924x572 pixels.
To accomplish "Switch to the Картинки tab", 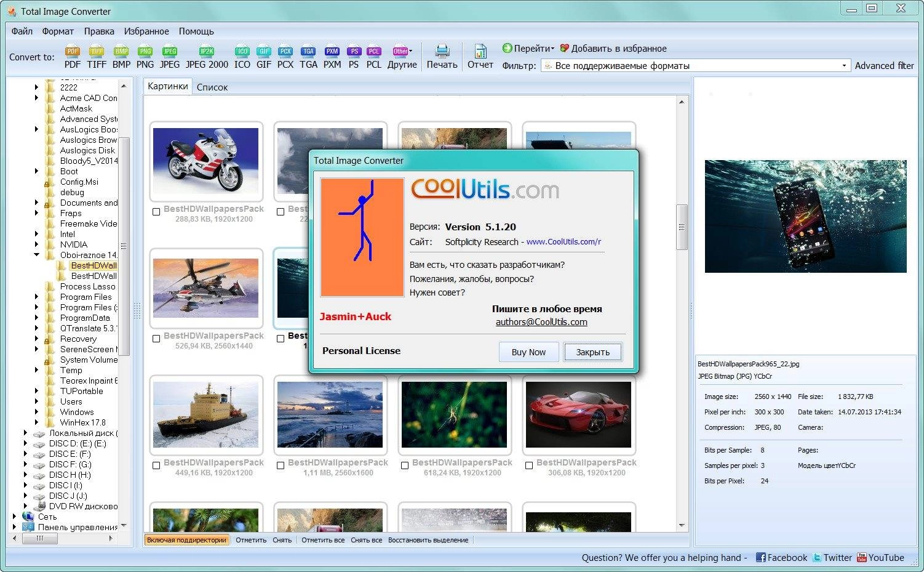I will click(x=168, y=86).
